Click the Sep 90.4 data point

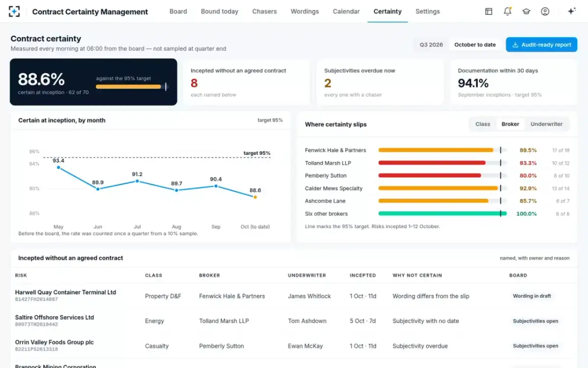(x=216, y=186)
